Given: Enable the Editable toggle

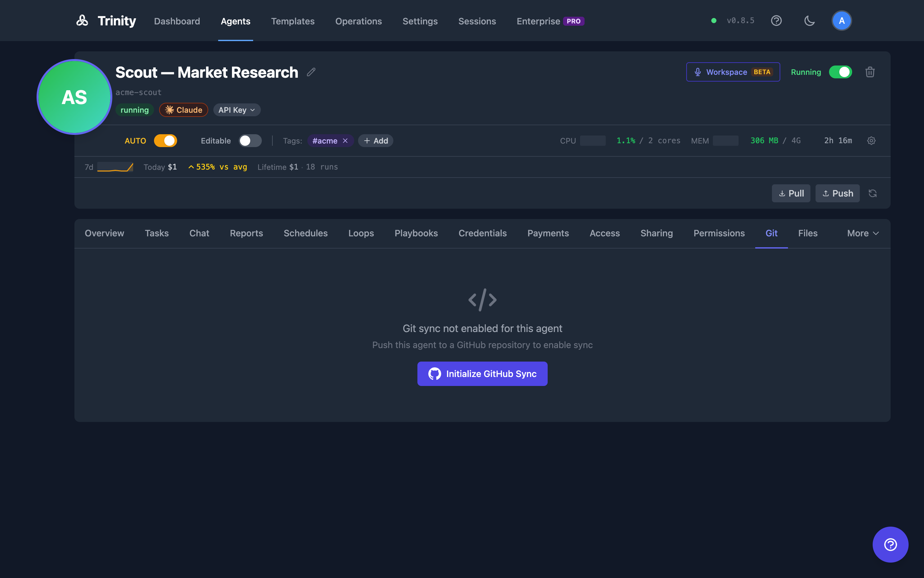Looking at the screenshot, I should 250,141.
